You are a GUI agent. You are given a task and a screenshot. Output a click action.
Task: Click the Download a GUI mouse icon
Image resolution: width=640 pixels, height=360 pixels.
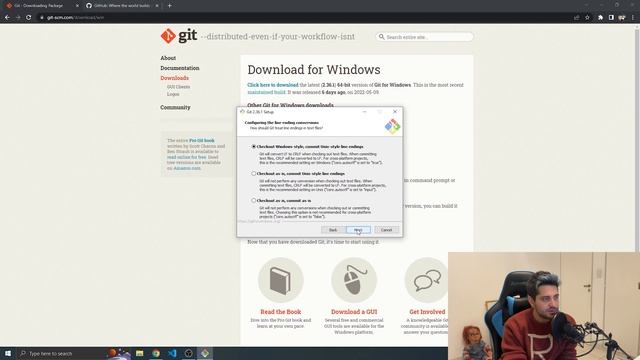[x=354, y=280]
